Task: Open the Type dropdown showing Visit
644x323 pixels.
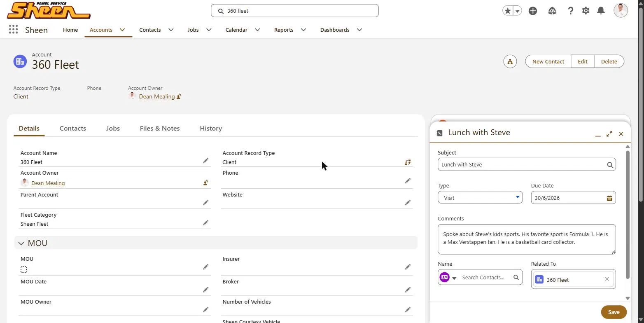Action: click(480, 197)
